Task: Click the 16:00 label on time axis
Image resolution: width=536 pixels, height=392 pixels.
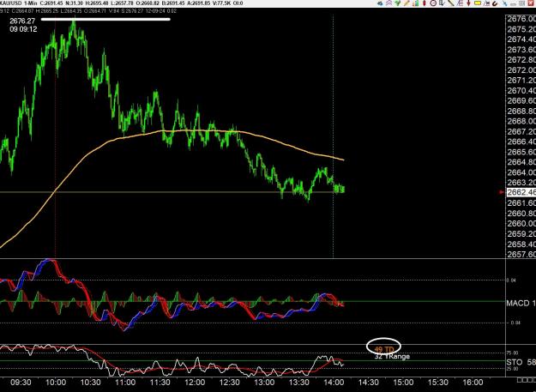Action: point(473,382)
